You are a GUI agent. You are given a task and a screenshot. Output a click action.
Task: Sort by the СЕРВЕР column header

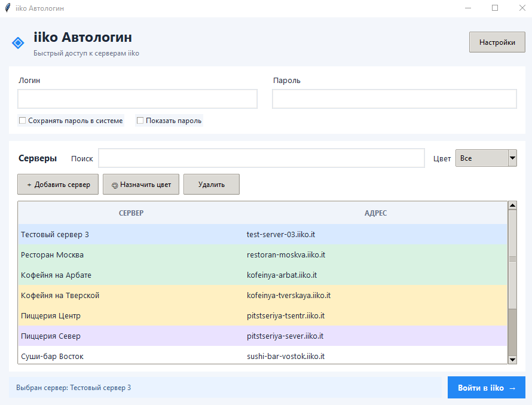click(x=132, y=213)
